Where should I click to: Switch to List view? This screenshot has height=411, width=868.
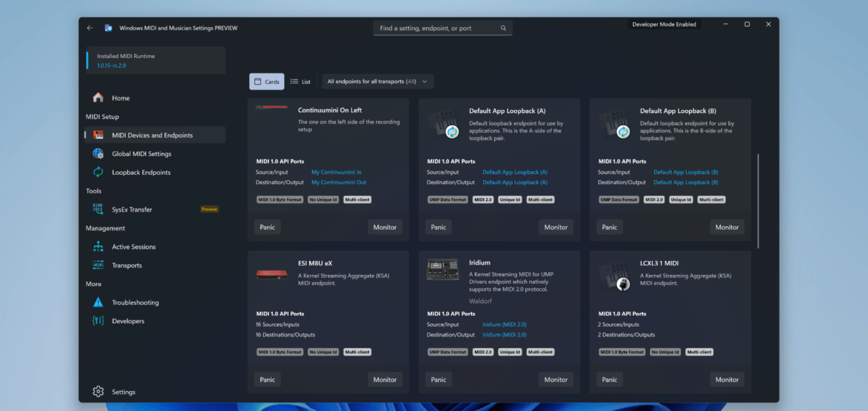[x=300, y=81]
